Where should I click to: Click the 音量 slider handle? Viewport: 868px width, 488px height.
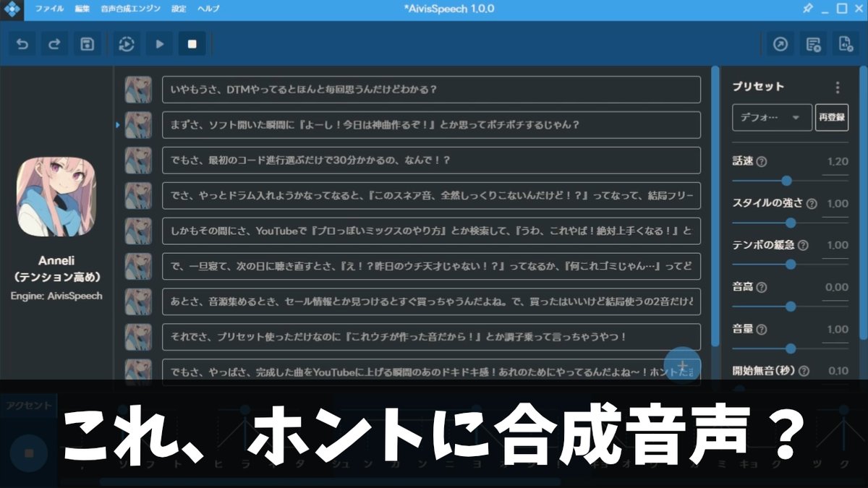pos(791,348)
